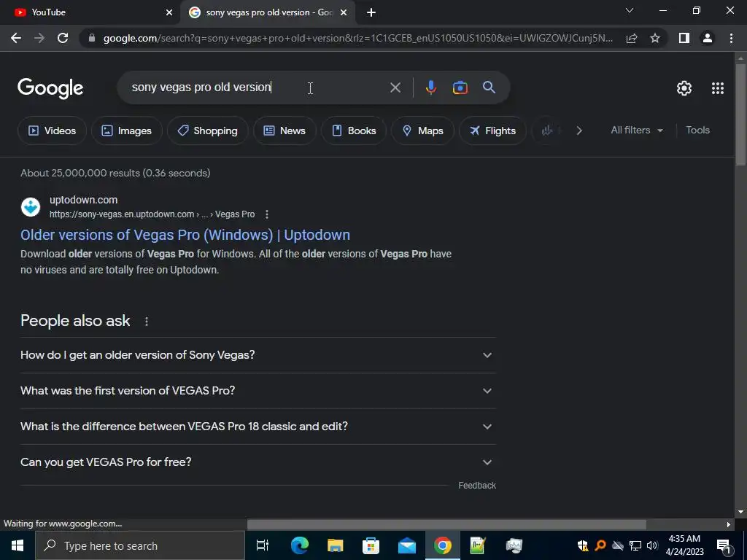Open the tab search dropdown arrow
Viewport: 747px width, 560px height.
click(630, 10)
